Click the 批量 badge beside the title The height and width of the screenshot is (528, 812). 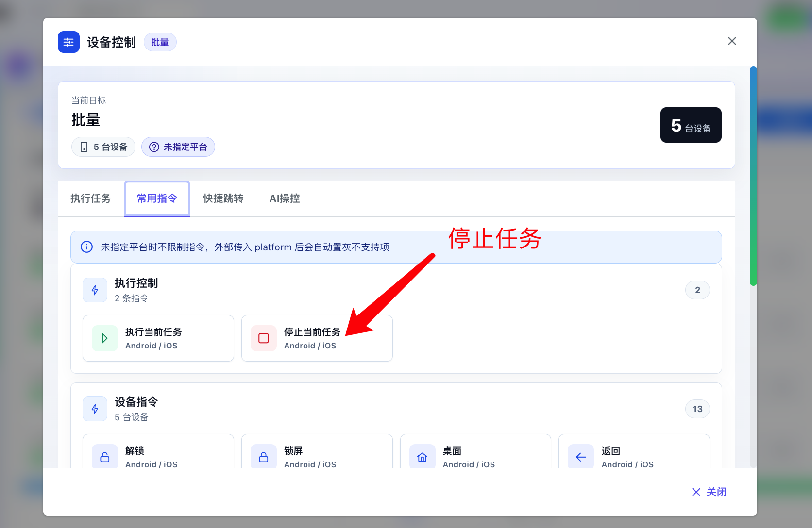click(x=160, y=42)
